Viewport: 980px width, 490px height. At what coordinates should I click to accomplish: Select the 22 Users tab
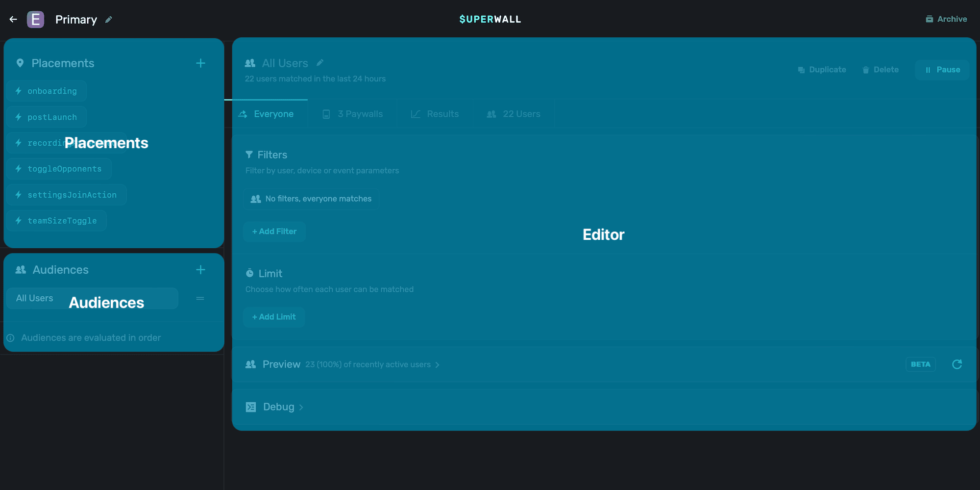point(514,114)
